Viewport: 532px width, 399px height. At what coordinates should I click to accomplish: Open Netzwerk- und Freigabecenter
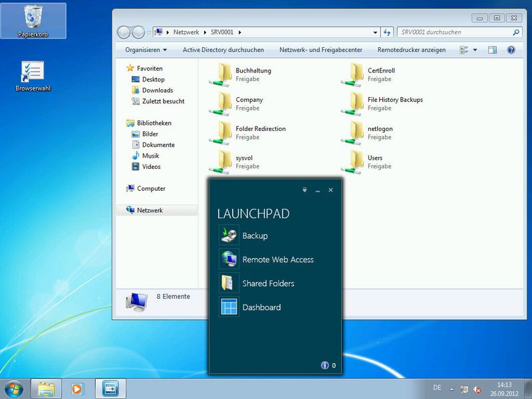pyautogui.click(x=321, y=50)
